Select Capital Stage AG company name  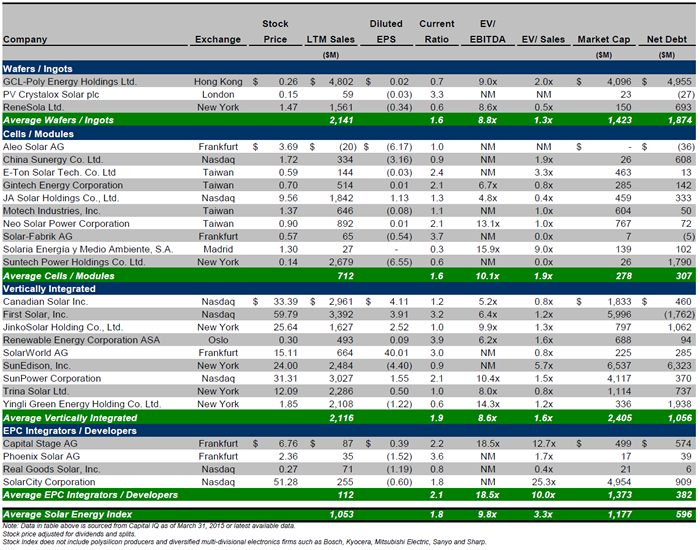click(x=40, y=444)
